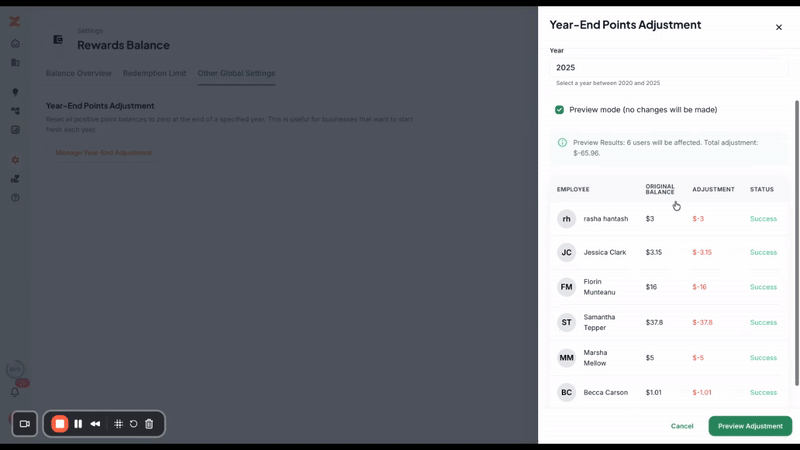
Task: Stop the screen recording
Action: click(x=60, y=423)
